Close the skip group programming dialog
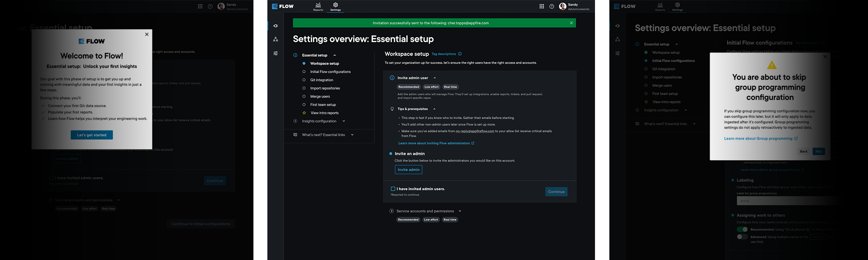 tap(825, 57)
